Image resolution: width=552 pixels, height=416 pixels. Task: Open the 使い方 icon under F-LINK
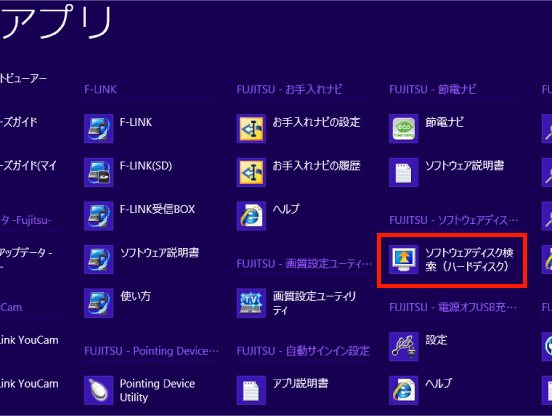pyautogui.click(x=99, y=303)
